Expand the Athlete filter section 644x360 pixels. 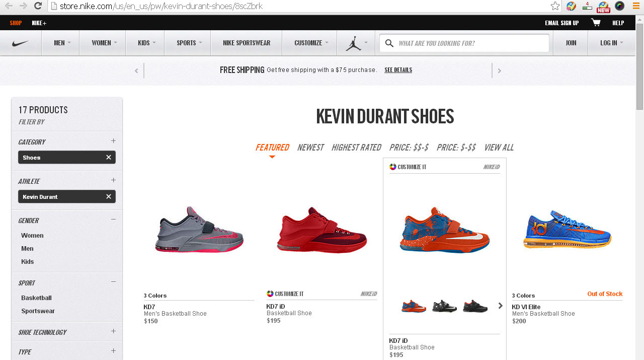point(113,180)
